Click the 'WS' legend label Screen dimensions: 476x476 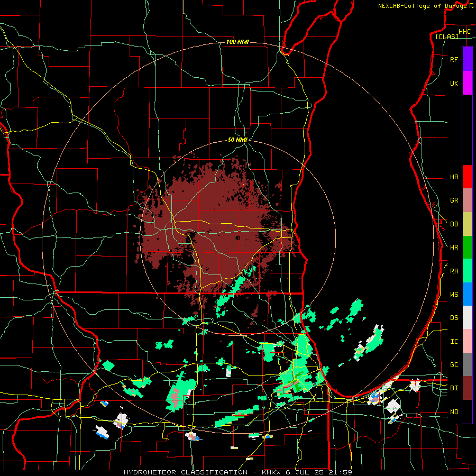[x=454, y=295]
